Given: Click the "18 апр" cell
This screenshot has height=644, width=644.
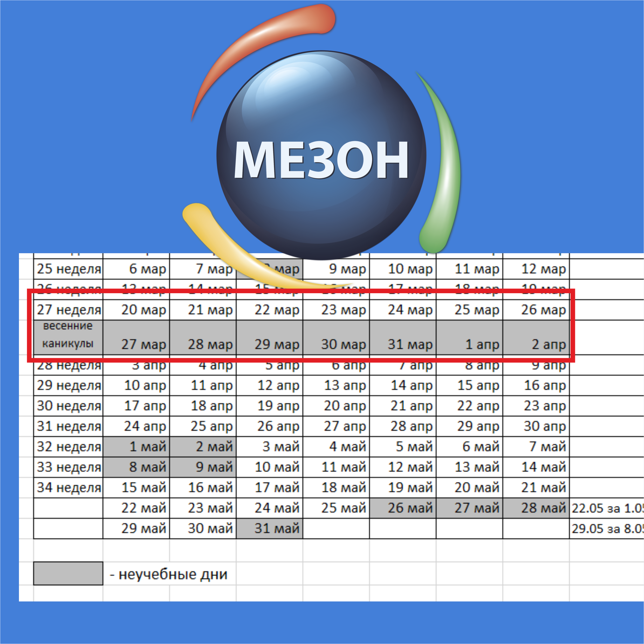Looking at the screenshot, I should 203,406.
